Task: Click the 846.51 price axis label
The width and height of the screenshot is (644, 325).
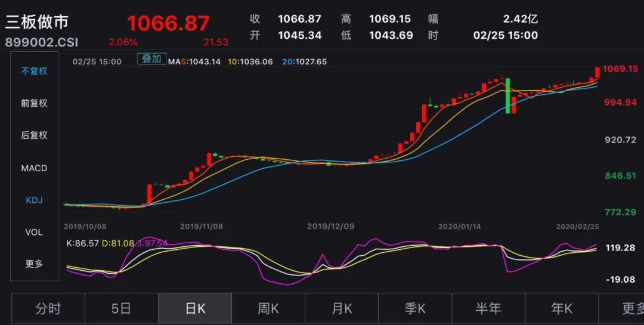Action: pyautogui.click(x=620, y=176)
